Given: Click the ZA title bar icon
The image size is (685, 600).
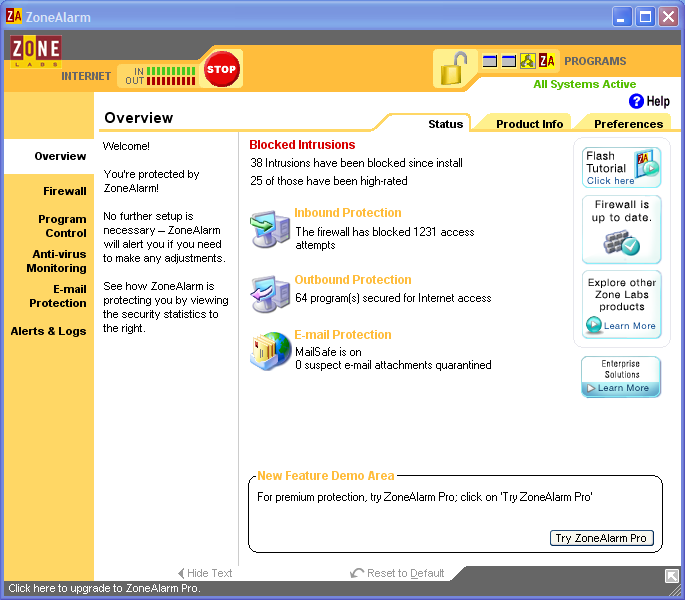Looking at the screenshot, I should click(14, 16).
